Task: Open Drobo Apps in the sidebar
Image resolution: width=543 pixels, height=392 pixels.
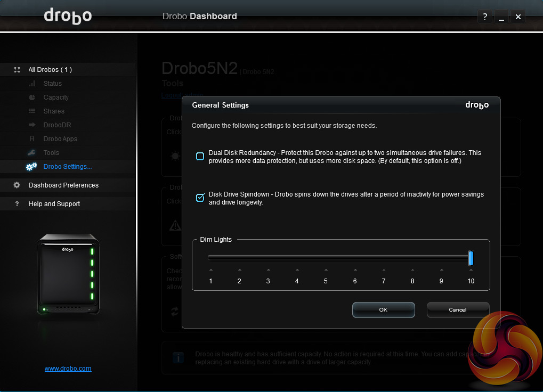Action: 60,138
